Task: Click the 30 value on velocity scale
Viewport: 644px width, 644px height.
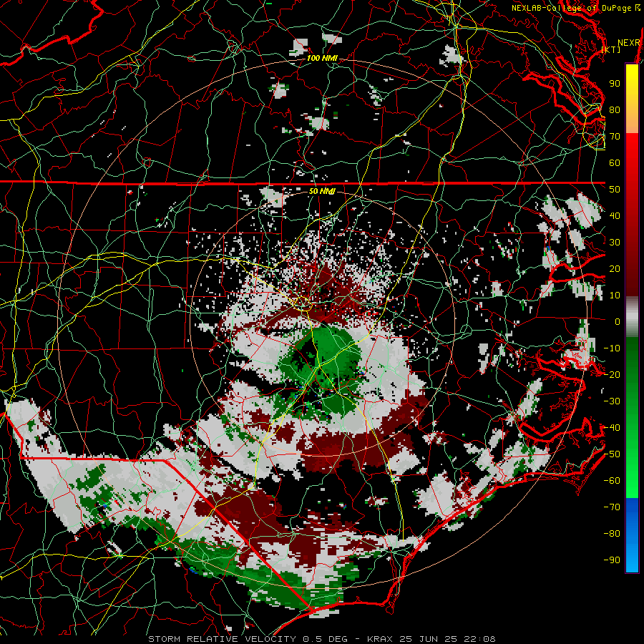Action: pyautogui.click(x=615, y=243)
